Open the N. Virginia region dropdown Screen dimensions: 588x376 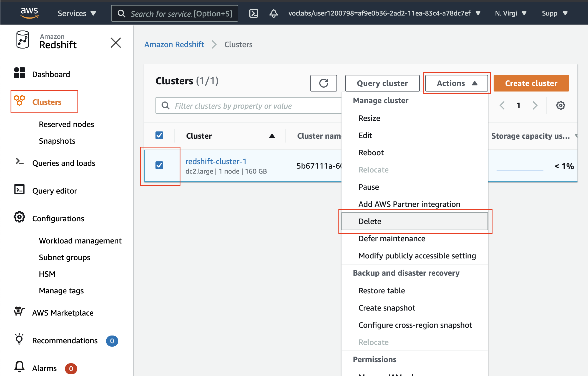[510, 13]
